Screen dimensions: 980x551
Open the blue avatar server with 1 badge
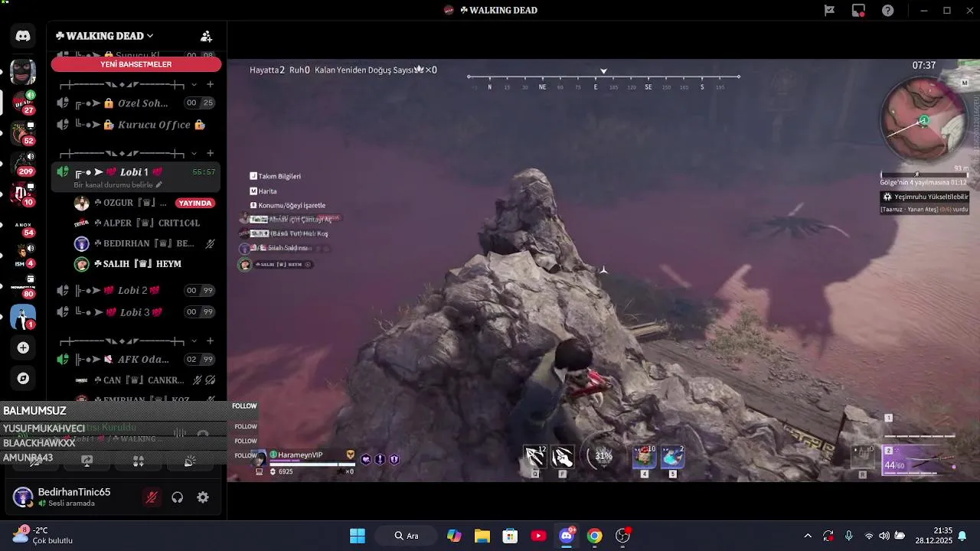(23, 317)
